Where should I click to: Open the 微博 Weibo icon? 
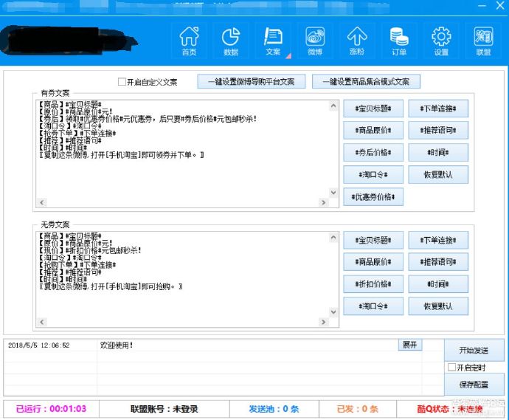point(315,41)
